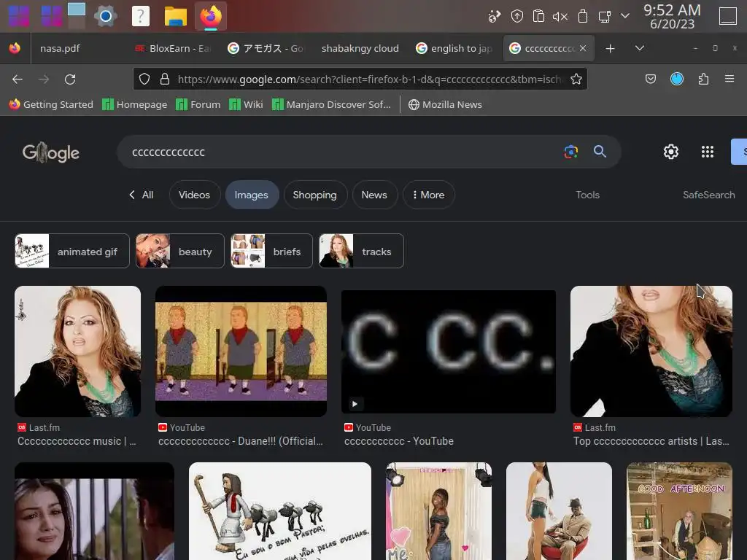Open the Google apps grid
Image resolution: width=747 pixels, height=560 pixels.
click(x=708, y=152)
